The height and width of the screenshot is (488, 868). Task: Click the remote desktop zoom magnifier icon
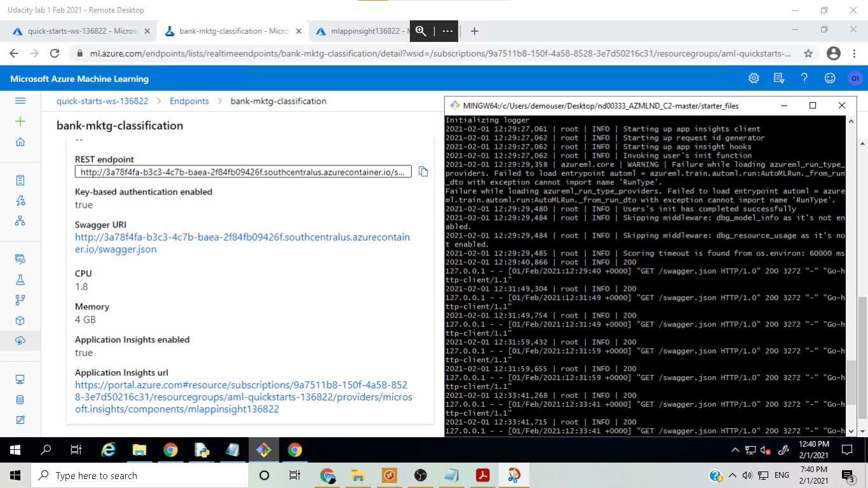click(x=421, y=30)
